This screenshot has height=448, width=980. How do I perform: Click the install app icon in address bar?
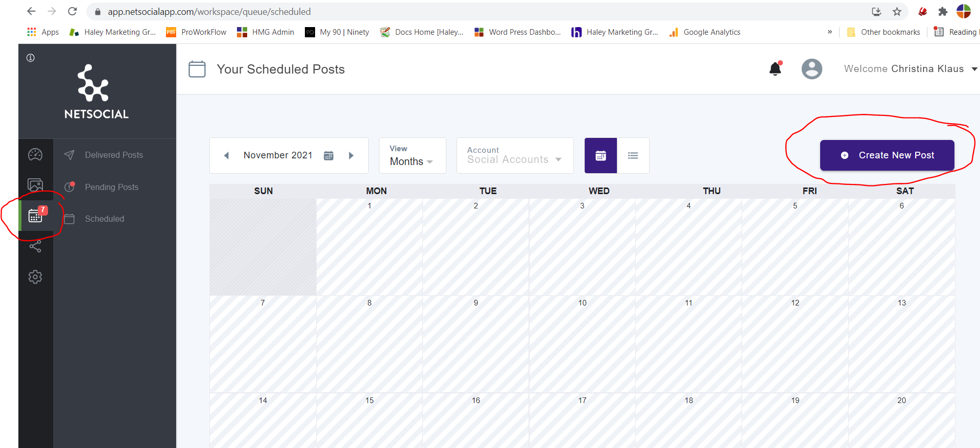point(876,11)
